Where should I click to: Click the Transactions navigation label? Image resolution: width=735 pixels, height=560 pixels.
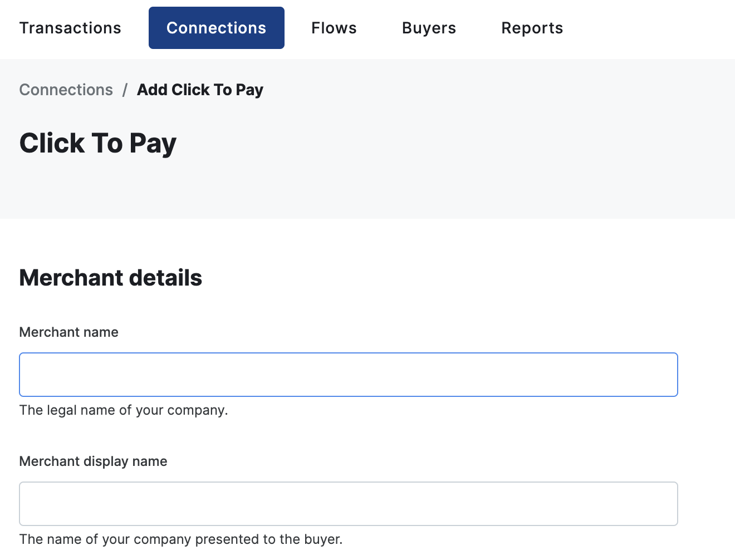70,27
